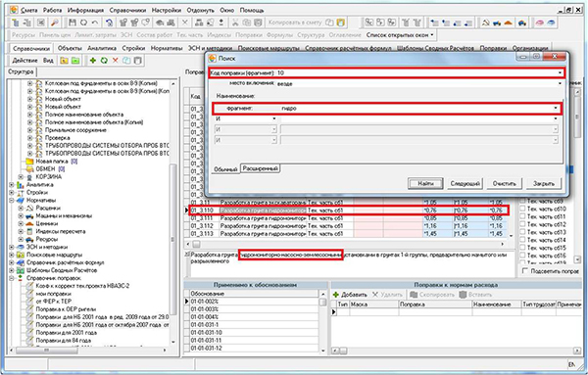Image resolution: width=588 pixels, height=375 pixels.
Task: Open the Действие button in the panel toolbar
Action: (x=24, y=61)
